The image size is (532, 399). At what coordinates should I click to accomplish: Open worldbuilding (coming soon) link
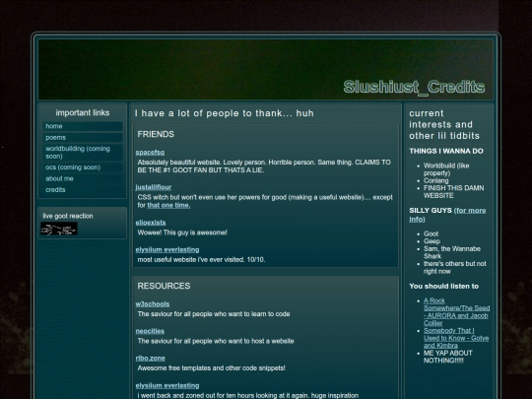point(83,153)
